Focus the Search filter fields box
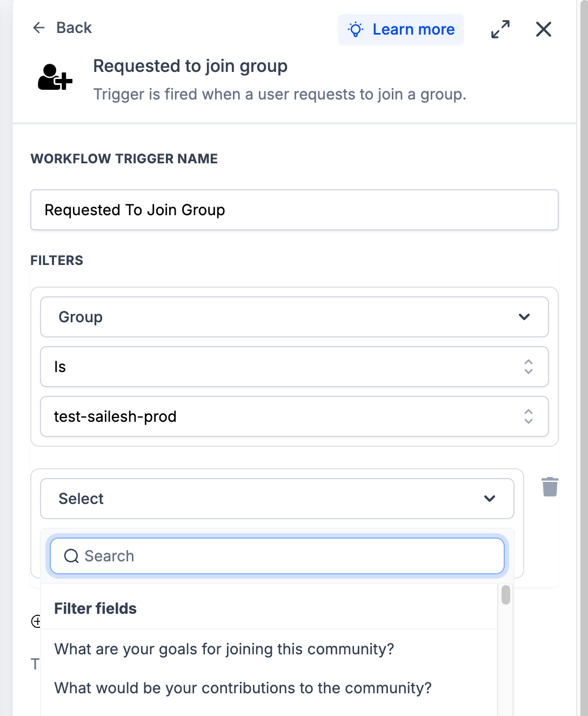 click(x=277, y=556)
